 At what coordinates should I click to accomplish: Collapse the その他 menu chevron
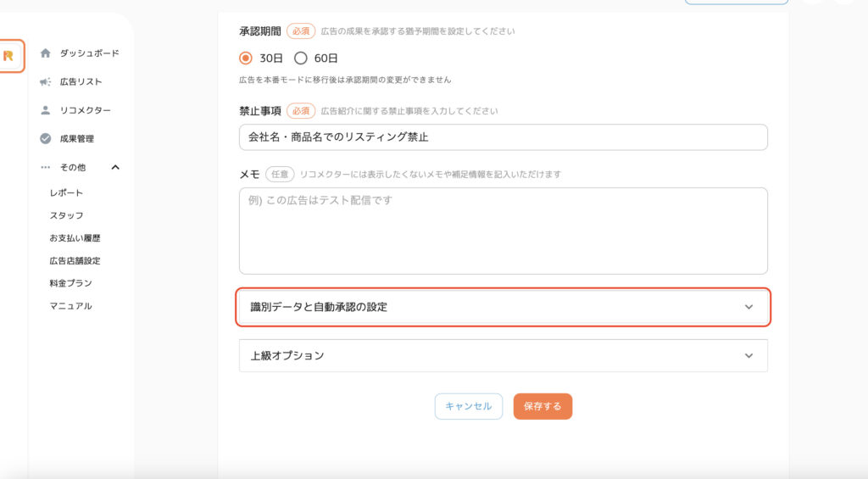[115, 167]
